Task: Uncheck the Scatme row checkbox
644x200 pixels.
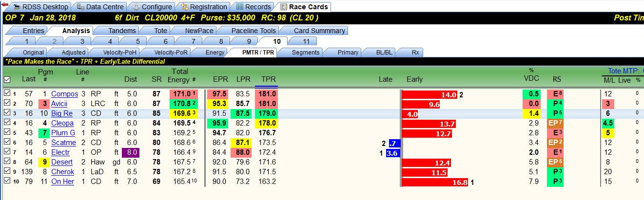Action: (x=7, y=142)
